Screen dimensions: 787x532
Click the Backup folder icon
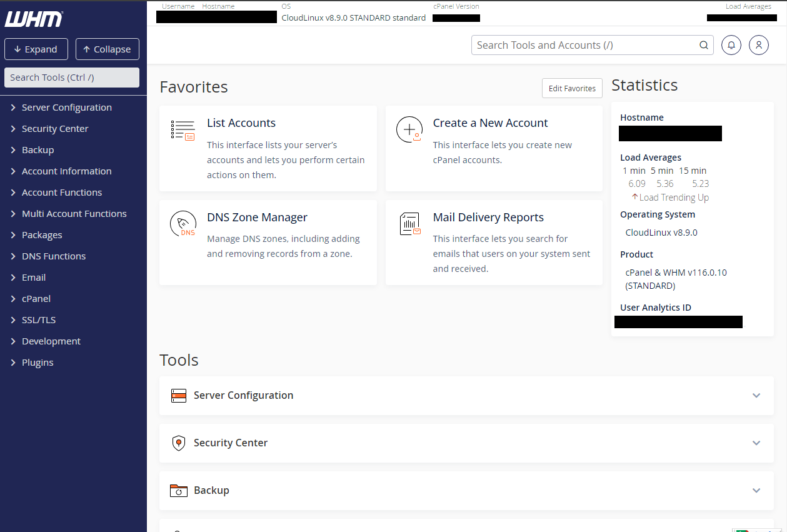pyautogui.click(x=179, y=491)
